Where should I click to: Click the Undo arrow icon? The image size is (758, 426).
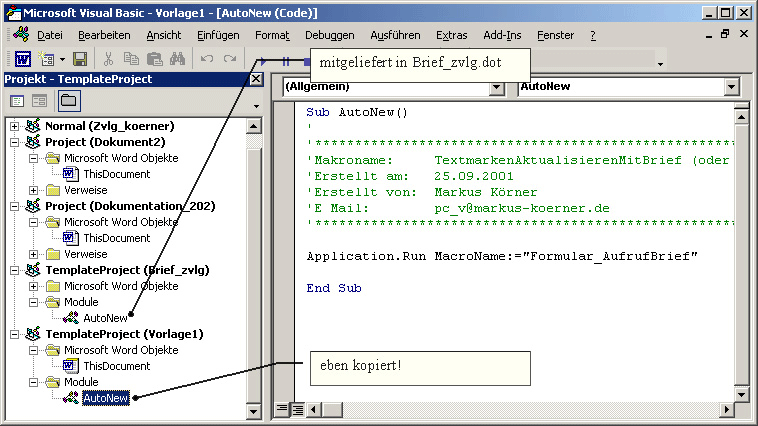pos(207,59)
